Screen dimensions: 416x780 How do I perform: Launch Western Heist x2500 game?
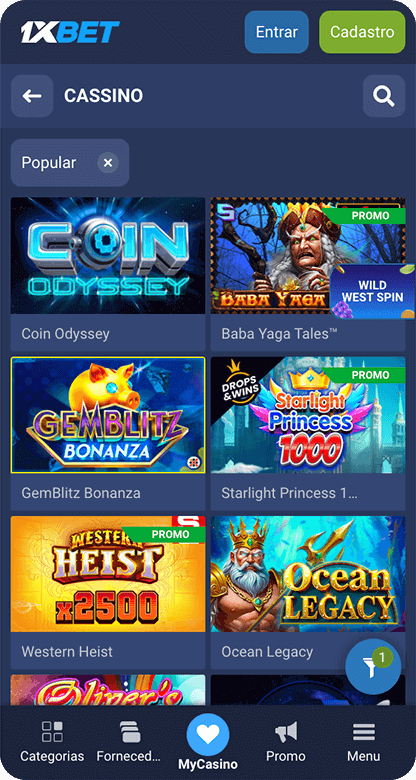point(108,574)
